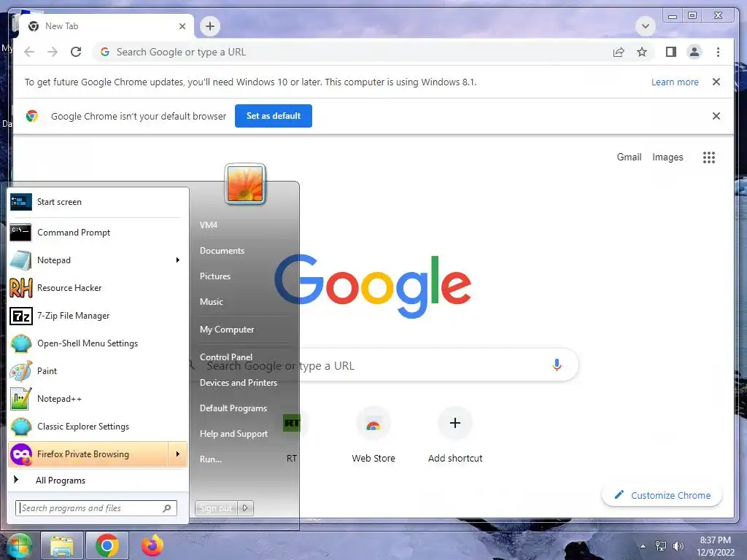
Task: Close the New Tab tab
Action: [182, 26]
